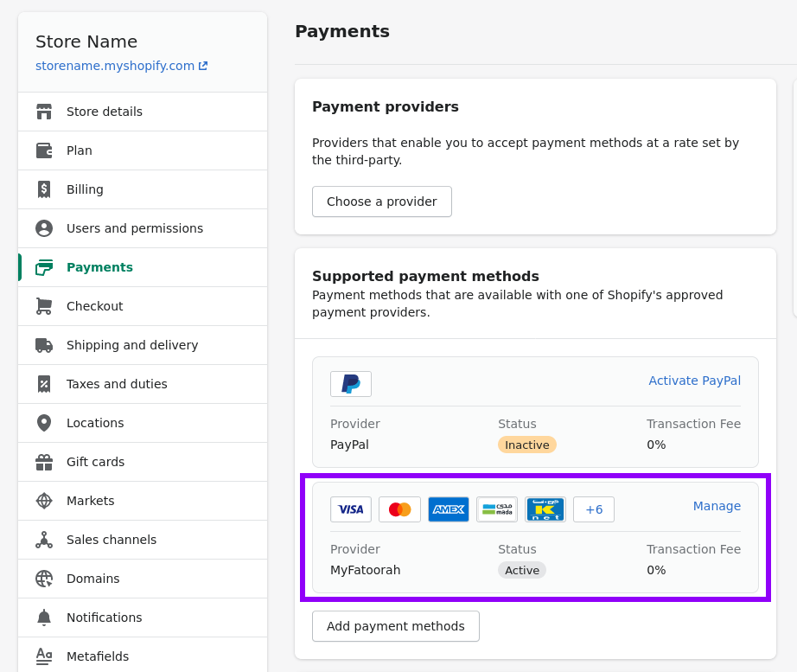Click the Inactive status badge for PayPal
Screen dimensions: 797x672
click(x=527, y=445)
